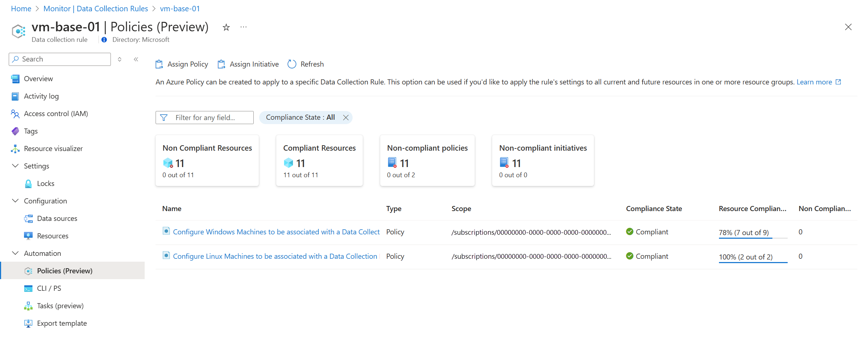Go to Activity log
Image resolution: width=868 pixels, height=337 pixels.
click(41, 96)
